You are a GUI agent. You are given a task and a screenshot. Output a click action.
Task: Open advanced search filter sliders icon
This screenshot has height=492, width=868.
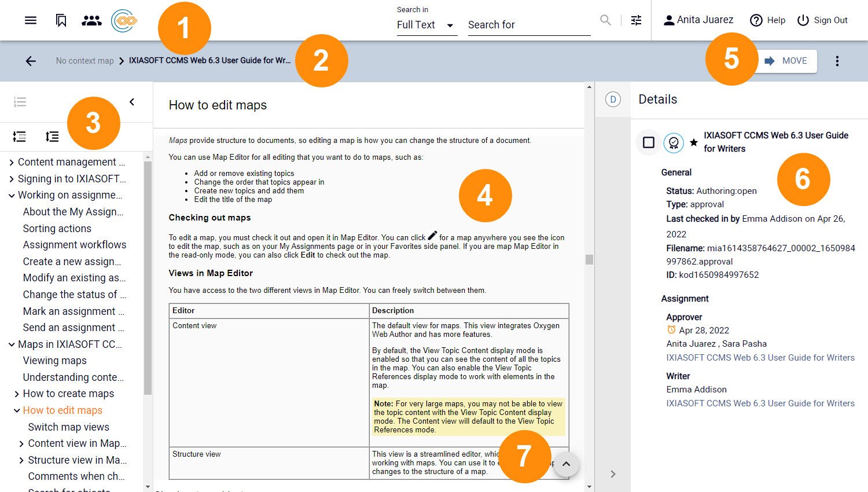click(x=636, y=20)
